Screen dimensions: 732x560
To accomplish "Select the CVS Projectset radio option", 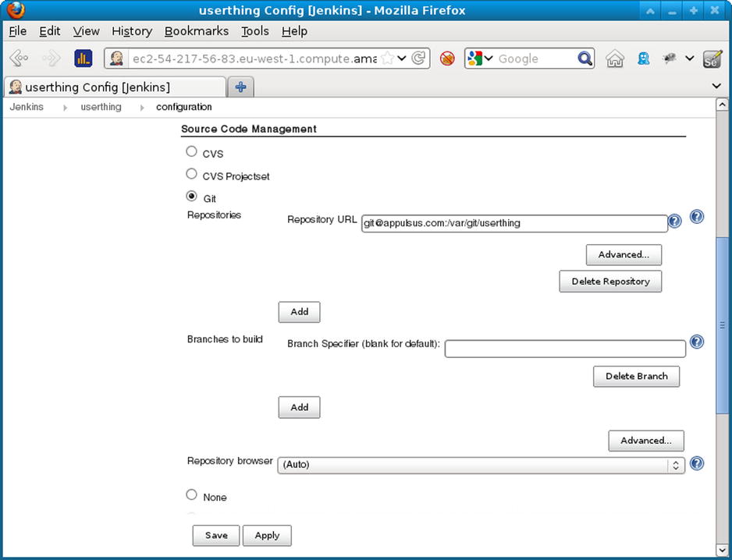I will click(x=191, y=174).
